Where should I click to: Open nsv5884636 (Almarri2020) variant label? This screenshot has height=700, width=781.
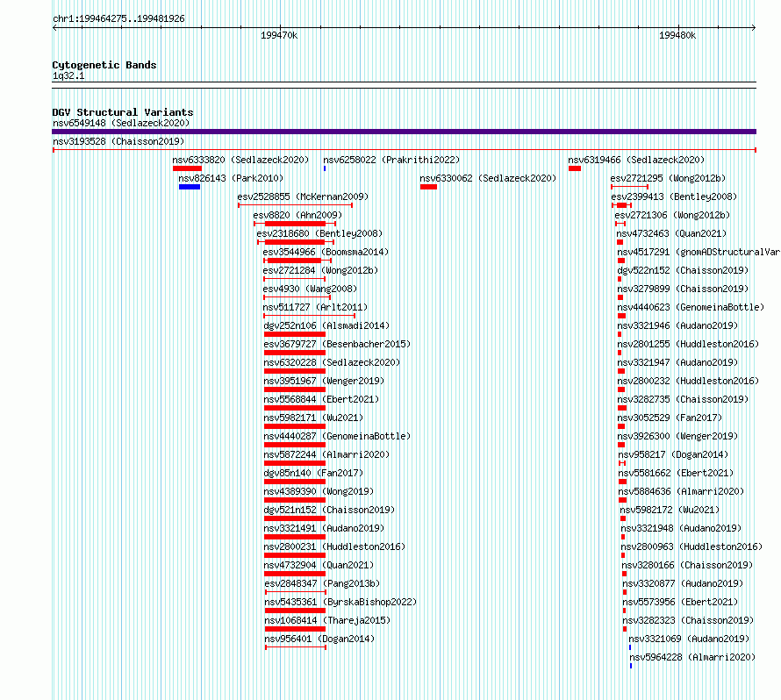point(681,491)
